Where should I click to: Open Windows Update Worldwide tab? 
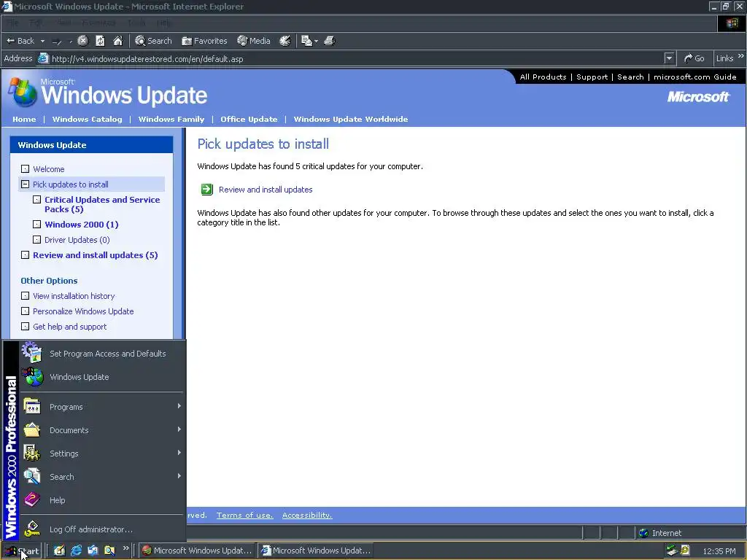pos(351,119)
